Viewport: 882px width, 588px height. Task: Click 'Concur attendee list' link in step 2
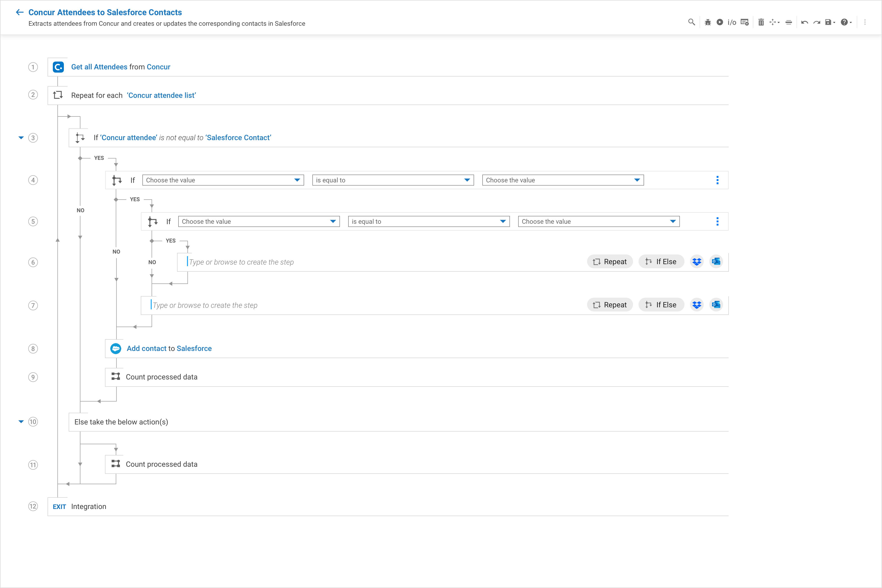click(161, 95)
